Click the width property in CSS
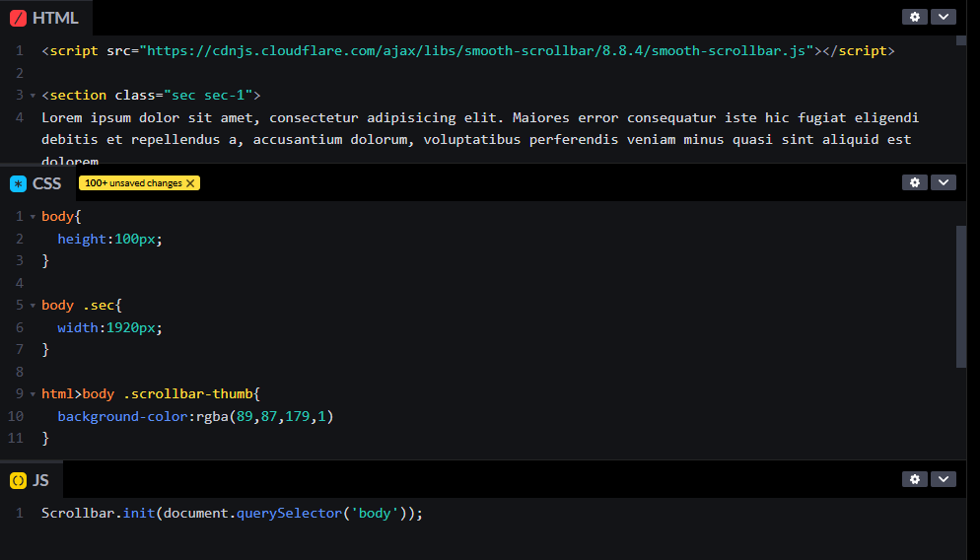Screen dimensions: 980x560 tap(78, 327)
